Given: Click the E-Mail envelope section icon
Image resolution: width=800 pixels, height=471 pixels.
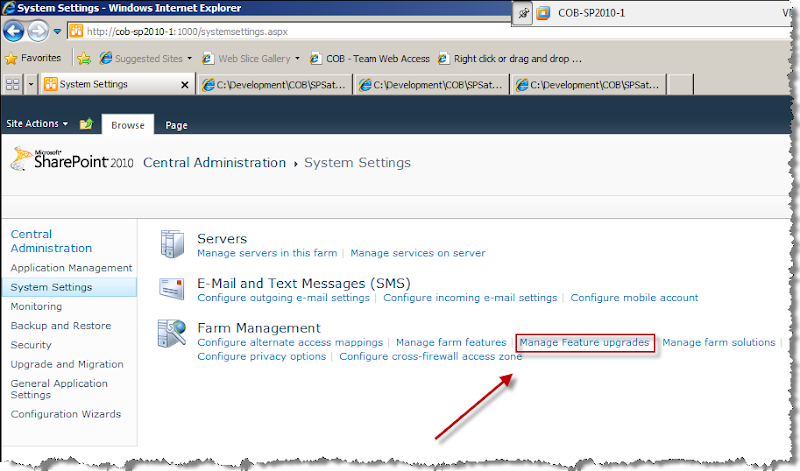Looking at the screenshot, I should (171, 288).
